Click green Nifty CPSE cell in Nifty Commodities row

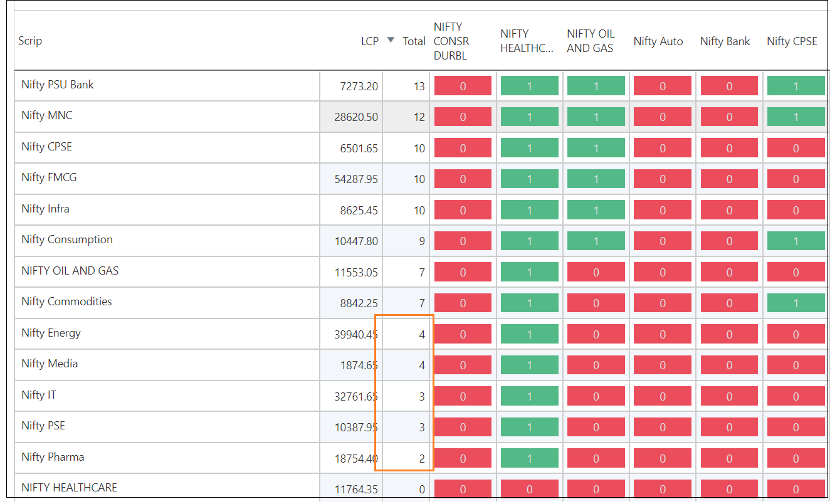click(x=796, y=303)
